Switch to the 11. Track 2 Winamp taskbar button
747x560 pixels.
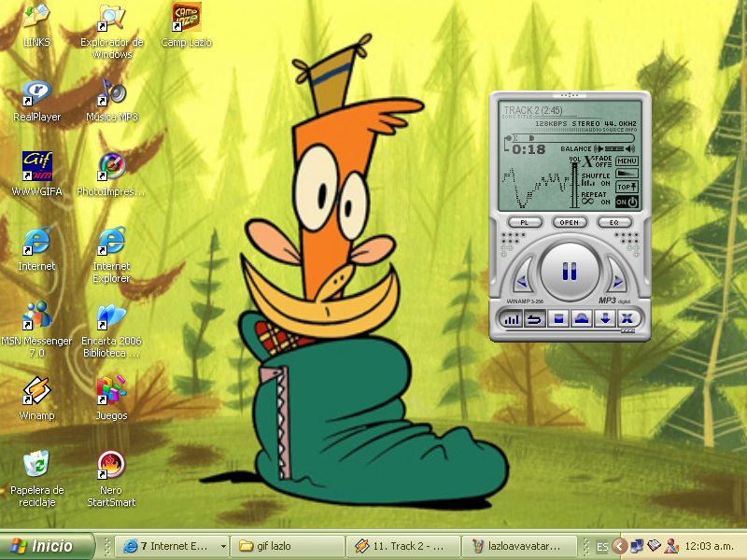403,546
